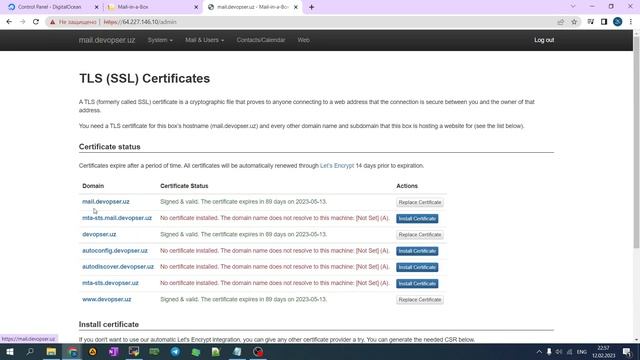Click the browser forward arrow
This screenshot has width=640, height=360.
pyautogui.click(x=22, y=22)
